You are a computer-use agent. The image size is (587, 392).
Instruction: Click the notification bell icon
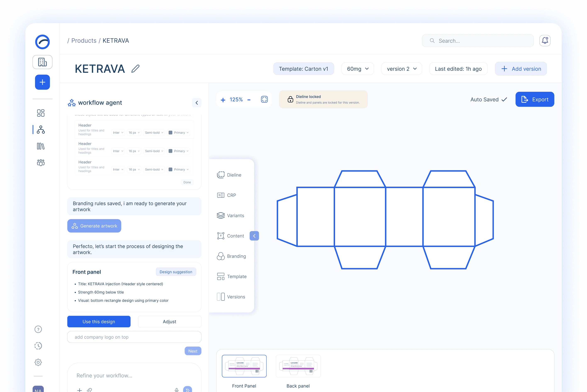(x=545, y=40)
